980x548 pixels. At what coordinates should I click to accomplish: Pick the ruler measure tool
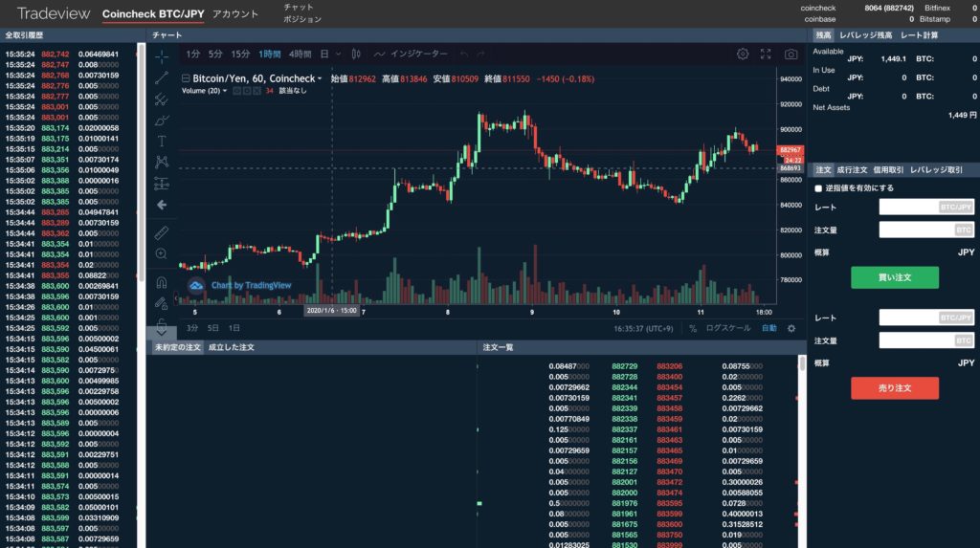[x=162, y=232]
